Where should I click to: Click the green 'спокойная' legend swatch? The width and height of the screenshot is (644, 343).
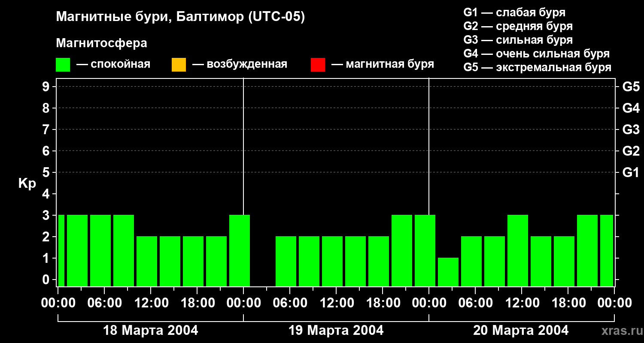[63, 65]
